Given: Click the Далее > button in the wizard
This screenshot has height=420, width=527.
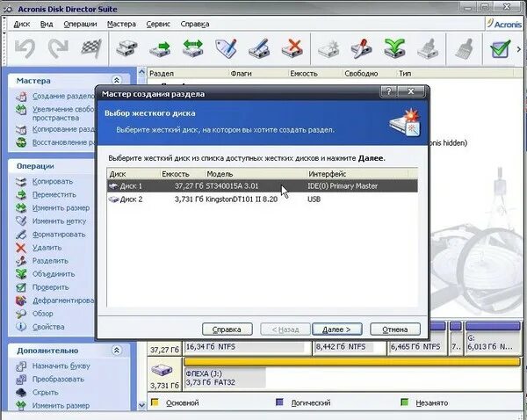Looking at the screenshot, I should pyautogui.click(x=336, y=329).
